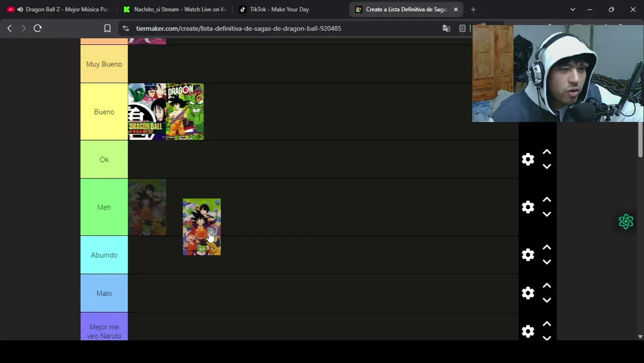Move Meh tier down with arrow
This screenshot has width=644, height=363.
547,214
